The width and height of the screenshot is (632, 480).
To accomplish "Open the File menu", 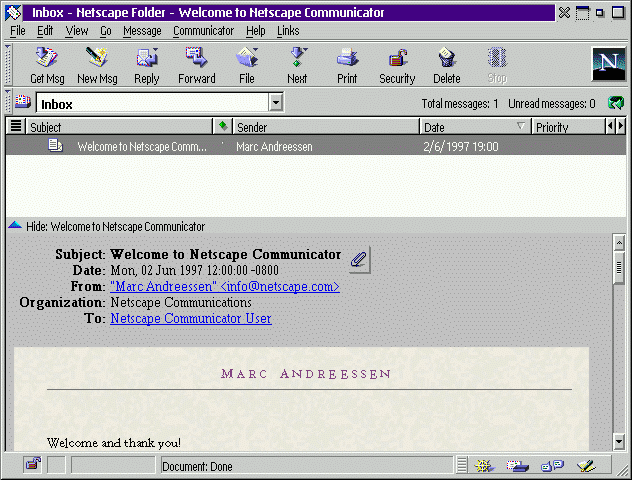I will point(17,31).
